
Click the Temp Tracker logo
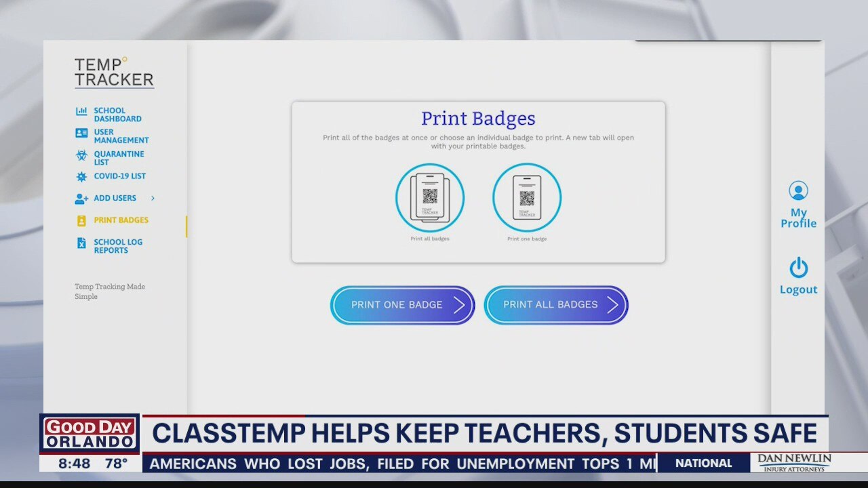[114, 73]
